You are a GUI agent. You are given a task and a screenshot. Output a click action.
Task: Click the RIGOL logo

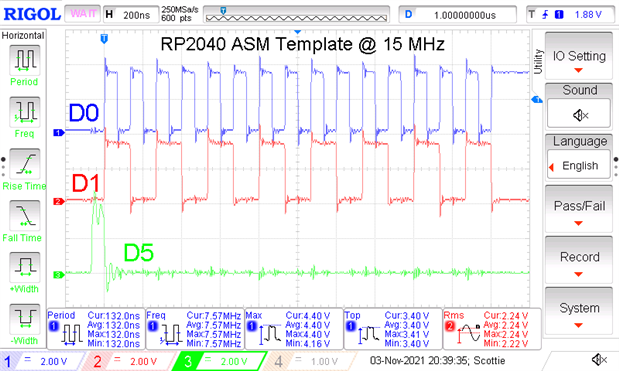pos(32,15)
